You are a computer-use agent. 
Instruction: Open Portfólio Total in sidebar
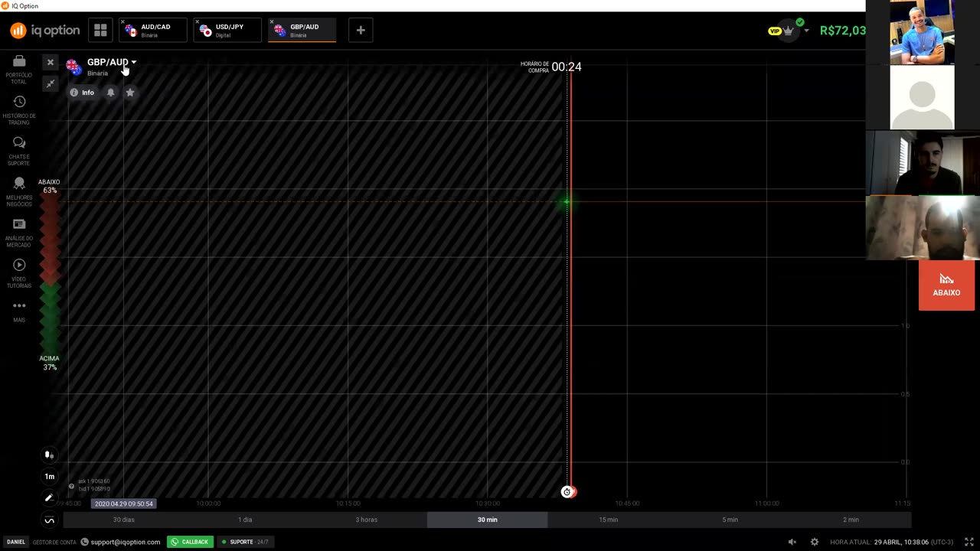coord(19,68)
